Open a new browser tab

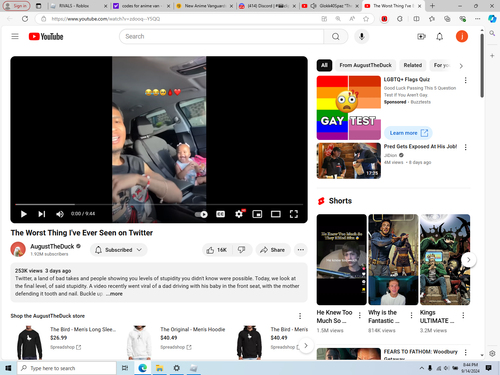click(432, 6)
